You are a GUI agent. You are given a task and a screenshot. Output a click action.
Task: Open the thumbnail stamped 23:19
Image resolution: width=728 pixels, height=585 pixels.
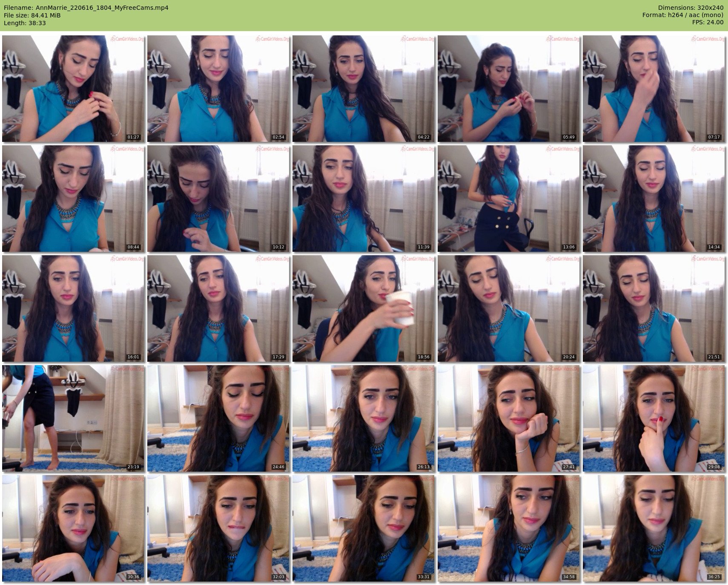point(73,418)
